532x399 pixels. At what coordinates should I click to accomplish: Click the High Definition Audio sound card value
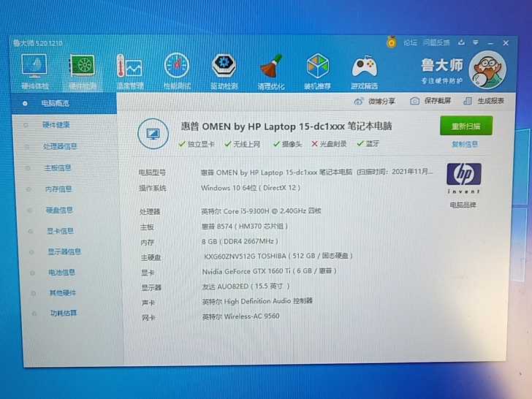point(257,301)
